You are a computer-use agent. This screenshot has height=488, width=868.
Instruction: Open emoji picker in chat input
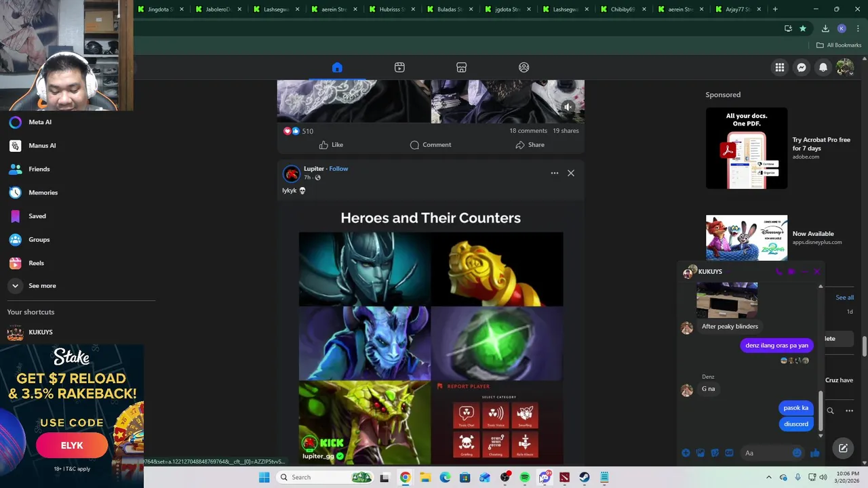797,453
